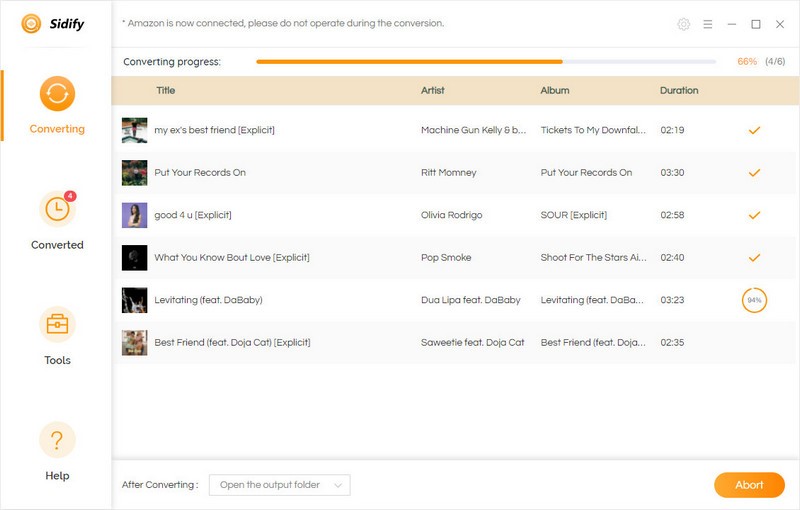The height and width of the screenshot is (510, 800).
Task: Select the Put Your Records On row title
Action: (x=200, y=173)
